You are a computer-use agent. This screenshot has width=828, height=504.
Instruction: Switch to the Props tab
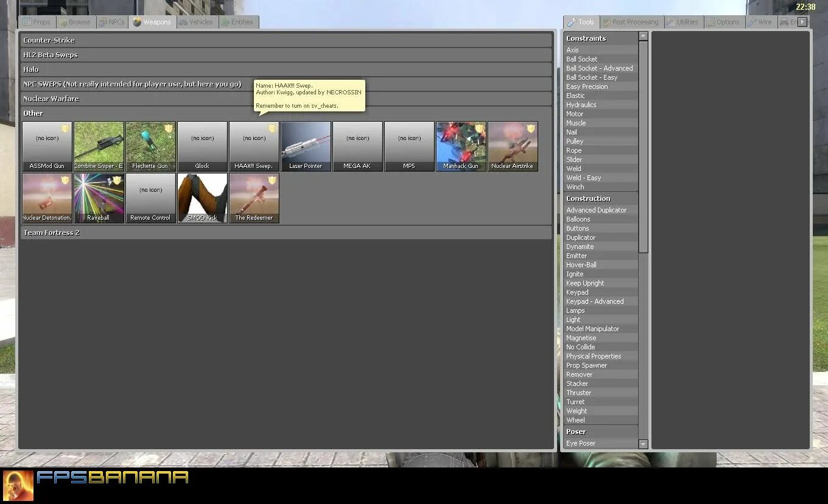tap(37, 22)
